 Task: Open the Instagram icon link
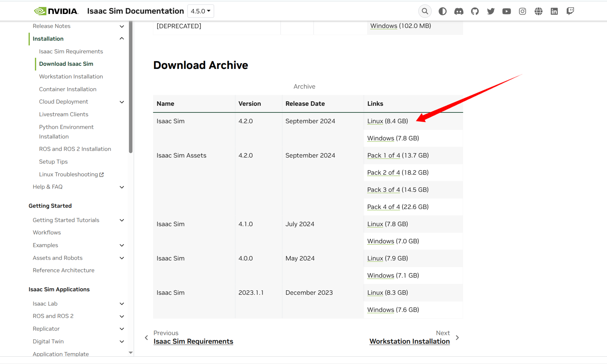point(522,11)
